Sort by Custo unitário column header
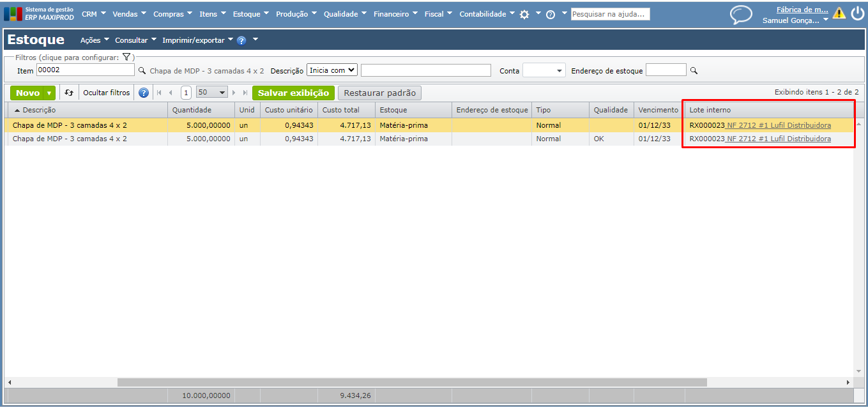This screenshot has height=407, width=868. 289,110
